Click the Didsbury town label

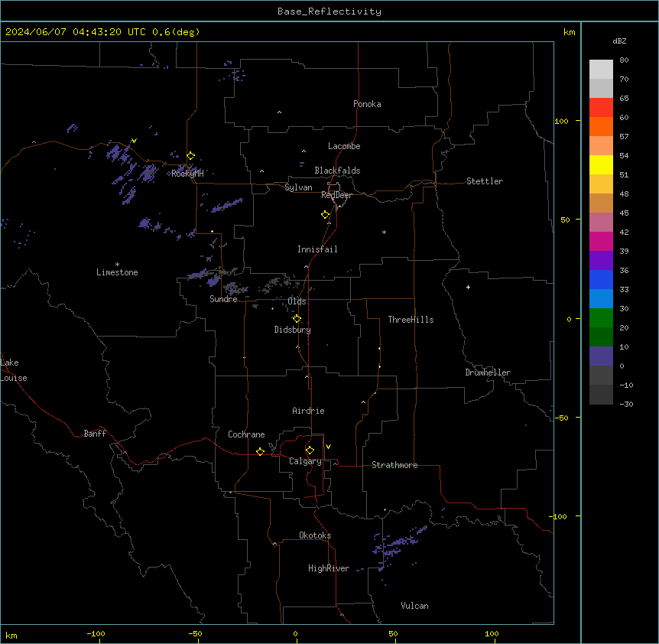[x=292, y=330]
